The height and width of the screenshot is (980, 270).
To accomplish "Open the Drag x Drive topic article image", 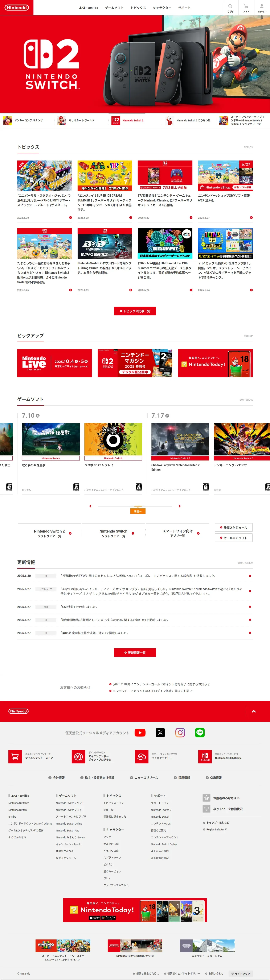I will 105,243.
